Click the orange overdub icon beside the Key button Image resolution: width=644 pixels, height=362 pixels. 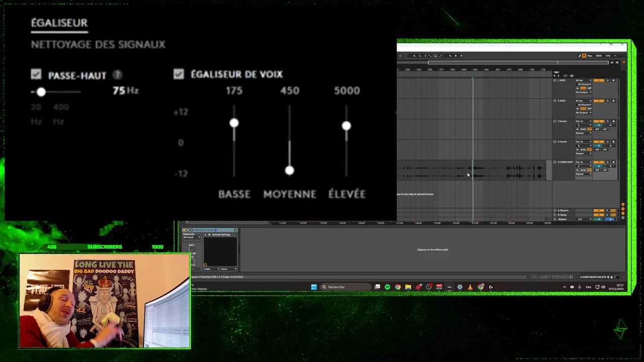pos(584,56)
